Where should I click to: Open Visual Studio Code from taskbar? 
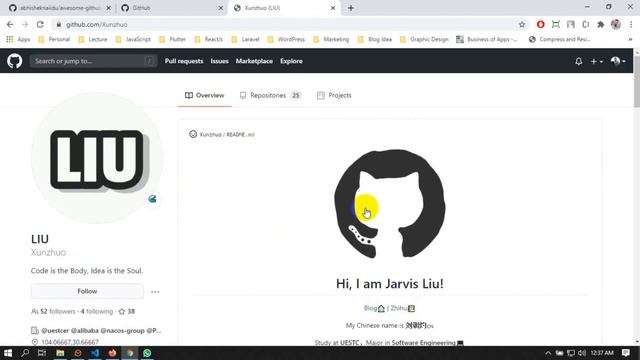(x=95, y=353)
